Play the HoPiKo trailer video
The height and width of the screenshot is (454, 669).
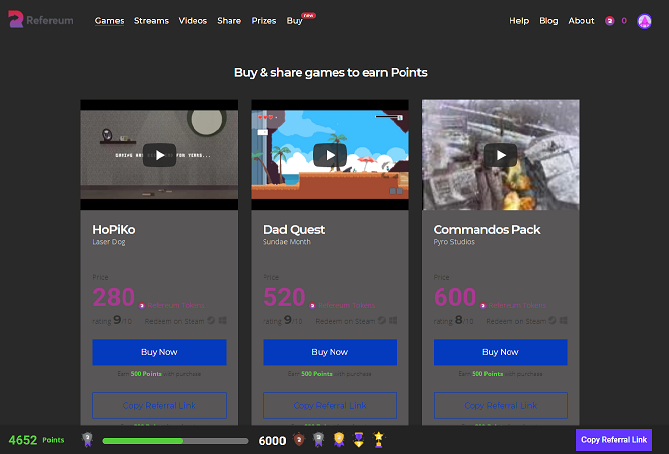(x=159, y=155)
